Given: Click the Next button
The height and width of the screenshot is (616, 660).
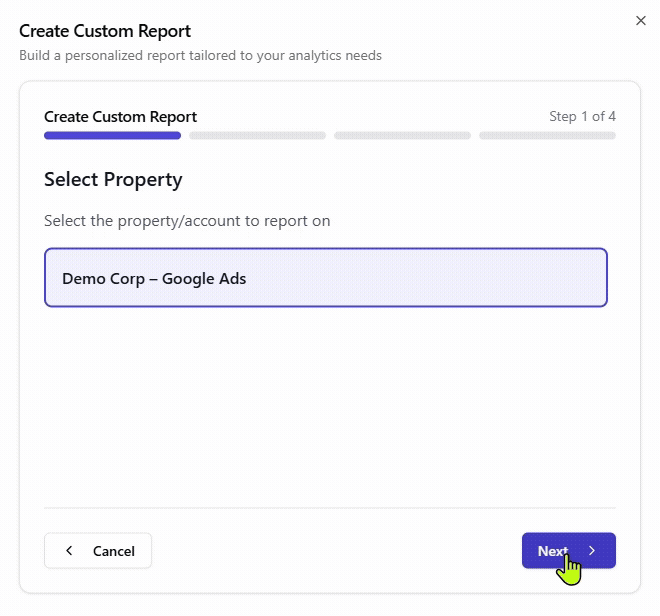Looking at the screenshot, I should 569,550.
